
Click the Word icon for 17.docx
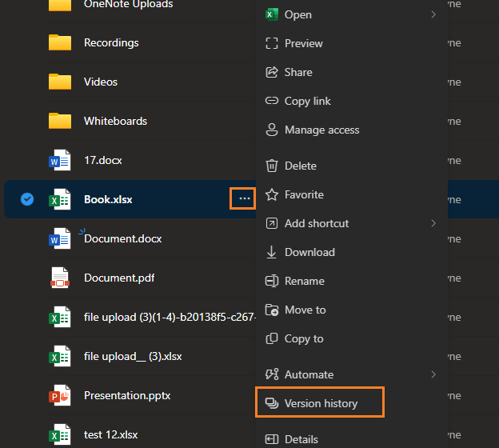click(60, 160)
